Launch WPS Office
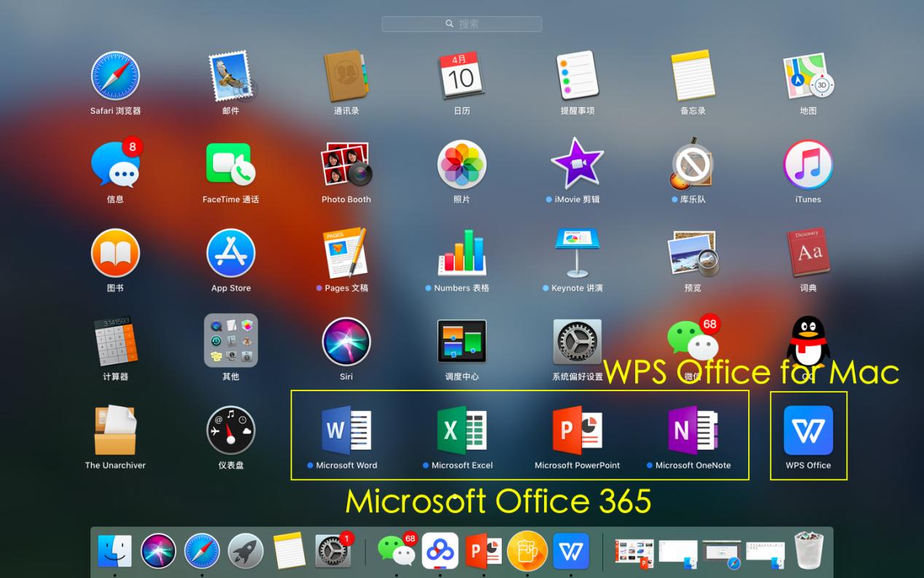Viewport: 924px width, 578px height. pos(808,431)
